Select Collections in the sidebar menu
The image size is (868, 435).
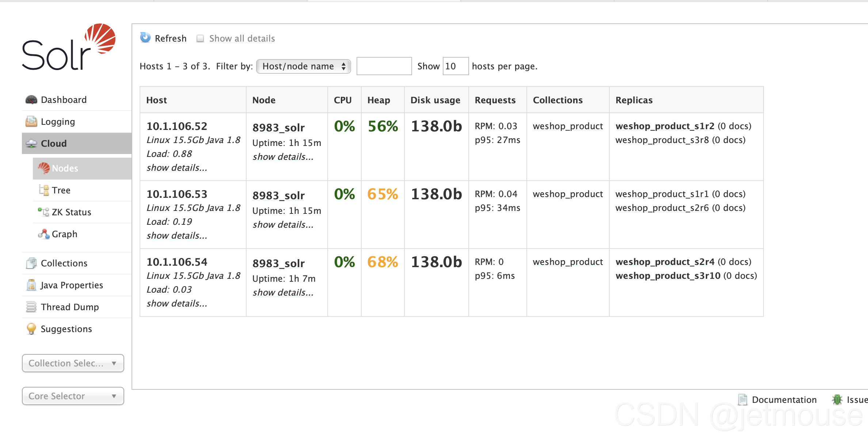coord(64,263)
